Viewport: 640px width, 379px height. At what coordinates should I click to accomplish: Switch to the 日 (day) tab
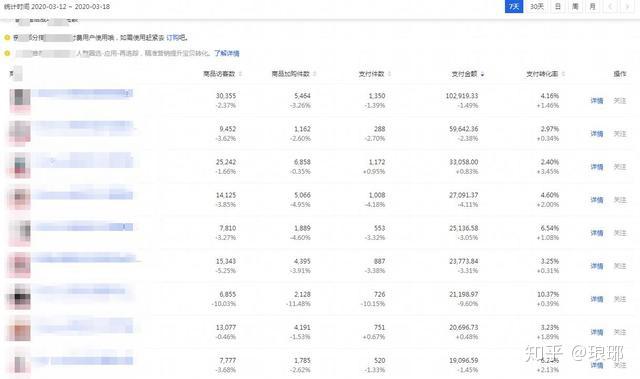point(558,7)
